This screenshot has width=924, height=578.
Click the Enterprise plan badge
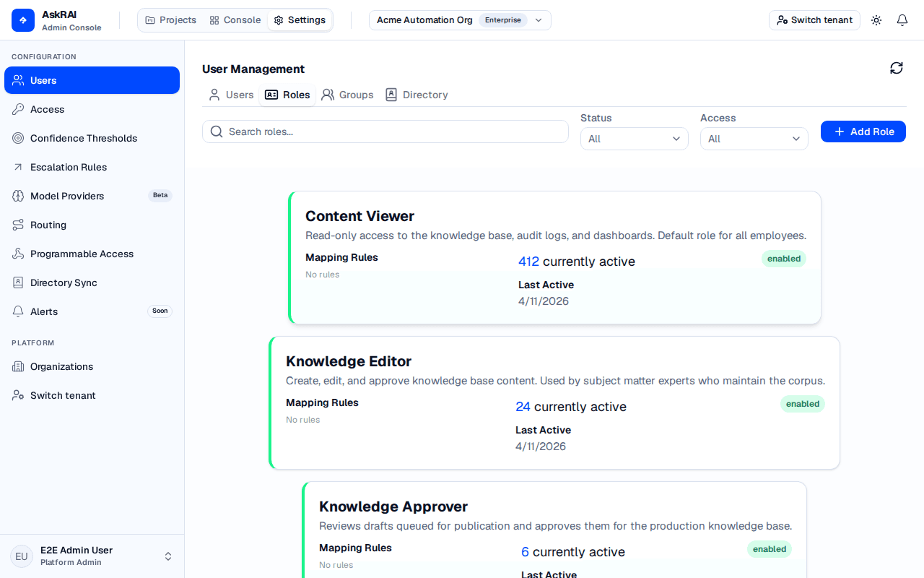pos(503,20)
